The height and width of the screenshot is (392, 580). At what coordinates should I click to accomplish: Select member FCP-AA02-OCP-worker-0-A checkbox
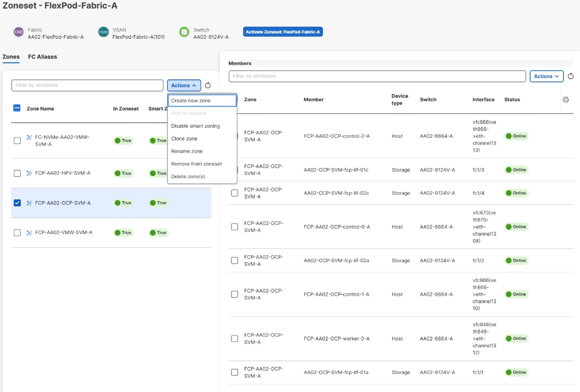tap(235, 338)
